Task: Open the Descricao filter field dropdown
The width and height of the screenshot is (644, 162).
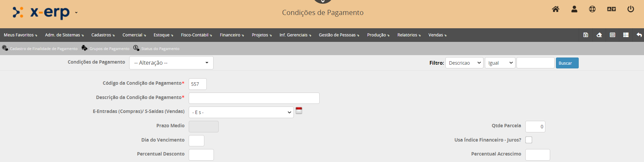Action: click(x=464, y=63)
